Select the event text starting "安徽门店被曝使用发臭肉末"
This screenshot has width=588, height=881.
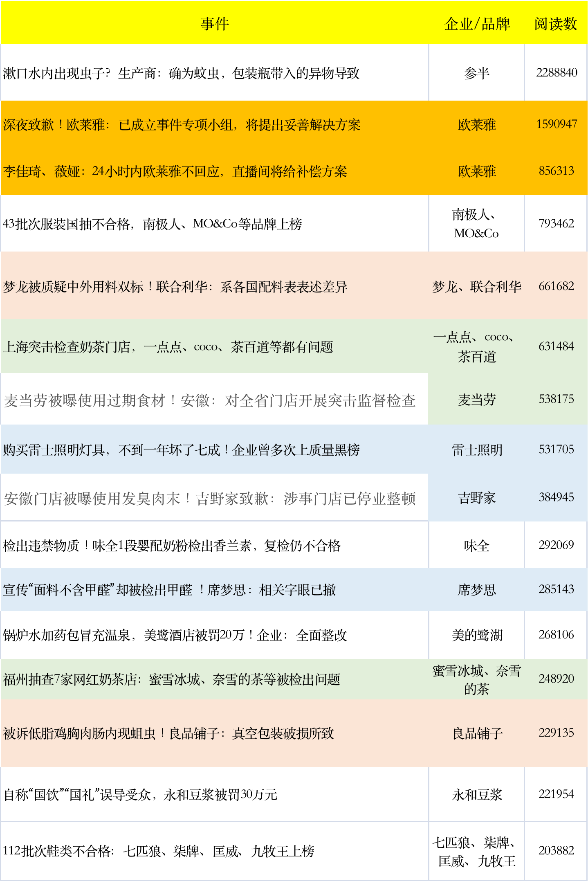[x=210, y=499]
